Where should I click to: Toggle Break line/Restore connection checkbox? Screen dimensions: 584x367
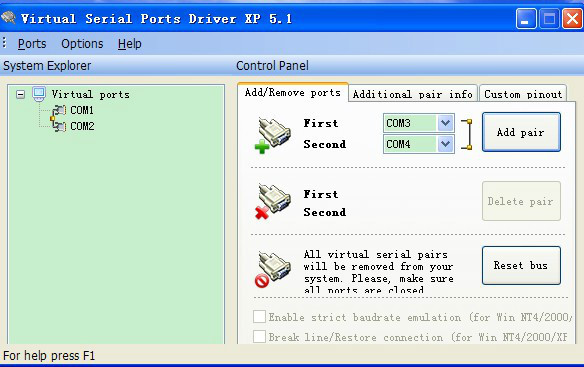259,336
